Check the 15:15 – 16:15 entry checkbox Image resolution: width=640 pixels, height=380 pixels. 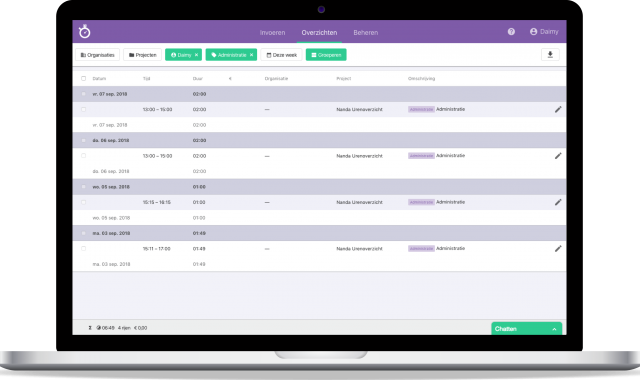pyautogui.click(x=84, y=202)
